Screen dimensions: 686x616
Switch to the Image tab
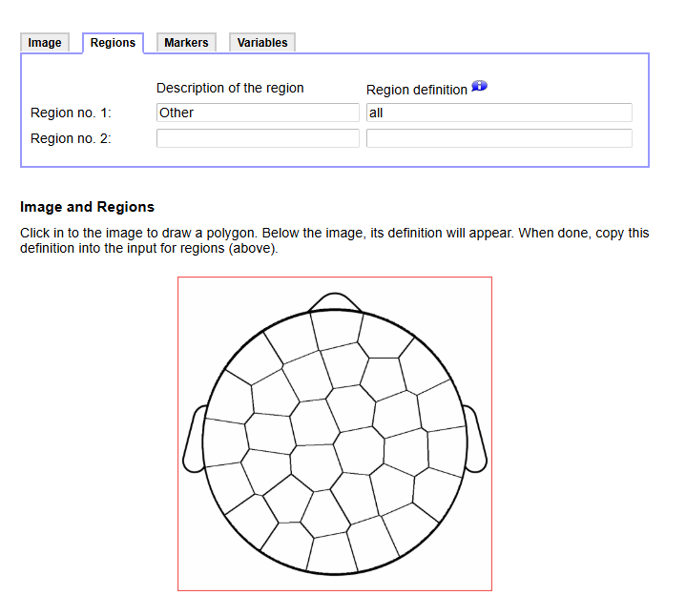click(x=45, y=43)
